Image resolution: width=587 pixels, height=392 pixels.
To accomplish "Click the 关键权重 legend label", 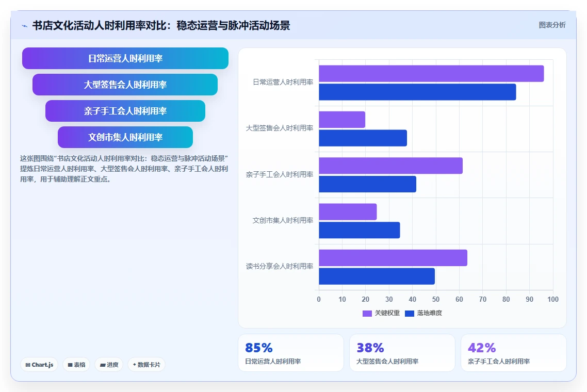I will (x=387, y=313).
